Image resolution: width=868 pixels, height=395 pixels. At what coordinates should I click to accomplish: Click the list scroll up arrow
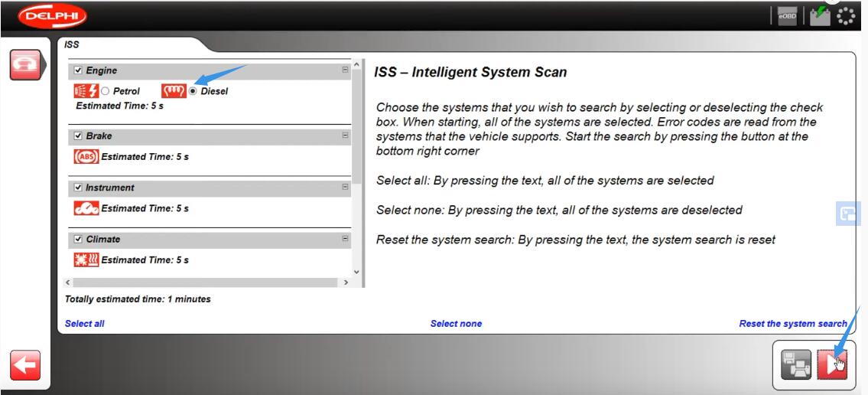[x=356, y=64]
